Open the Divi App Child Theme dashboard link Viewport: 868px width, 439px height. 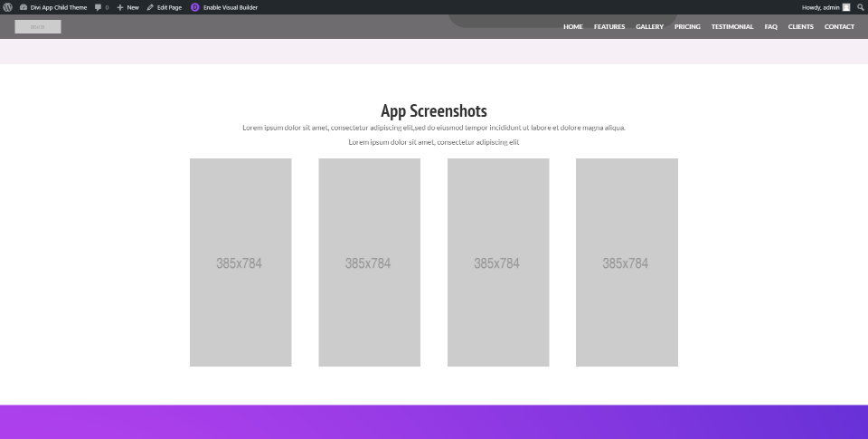click(x=53, y=7)
